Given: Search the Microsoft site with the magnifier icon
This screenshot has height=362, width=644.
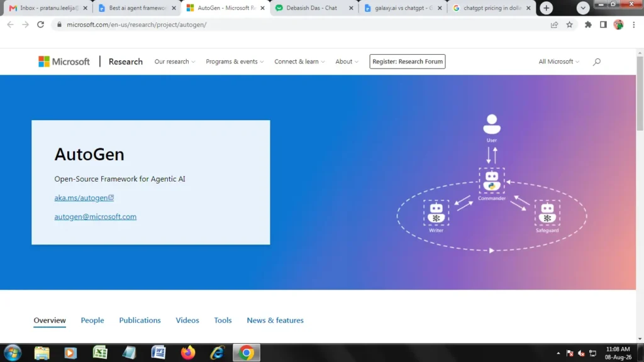Looking at the screenshot, I should [x=597, y=62].
